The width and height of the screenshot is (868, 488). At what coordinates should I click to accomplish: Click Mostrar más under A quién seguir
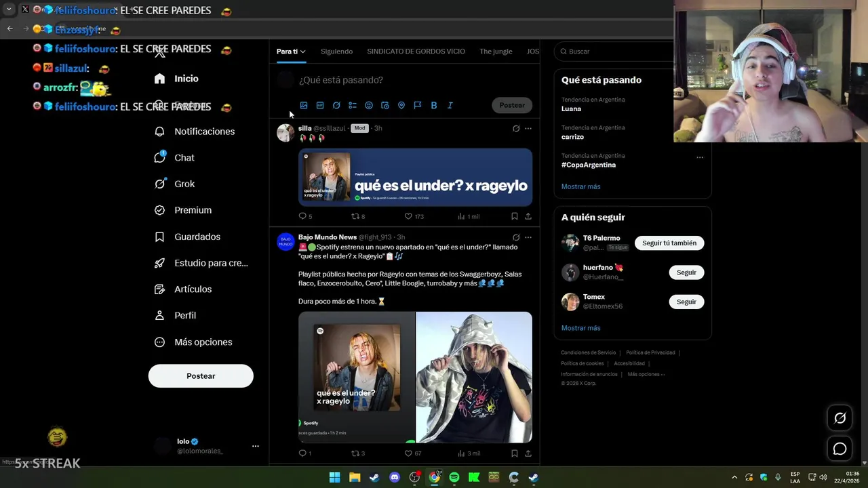(580, 328)
